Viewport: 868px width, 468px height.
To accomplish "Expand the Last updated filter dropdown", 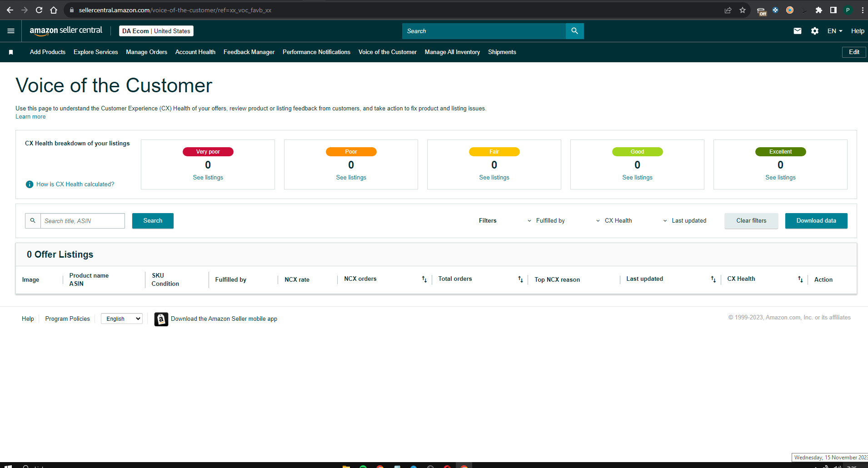I will (684, 220).
